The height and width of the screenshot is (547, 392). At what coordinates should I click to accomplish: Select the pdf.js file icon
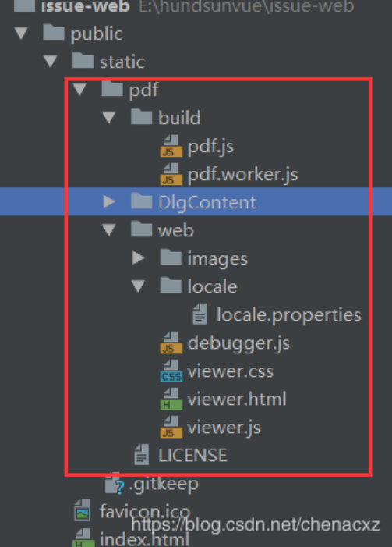(171, 146)
